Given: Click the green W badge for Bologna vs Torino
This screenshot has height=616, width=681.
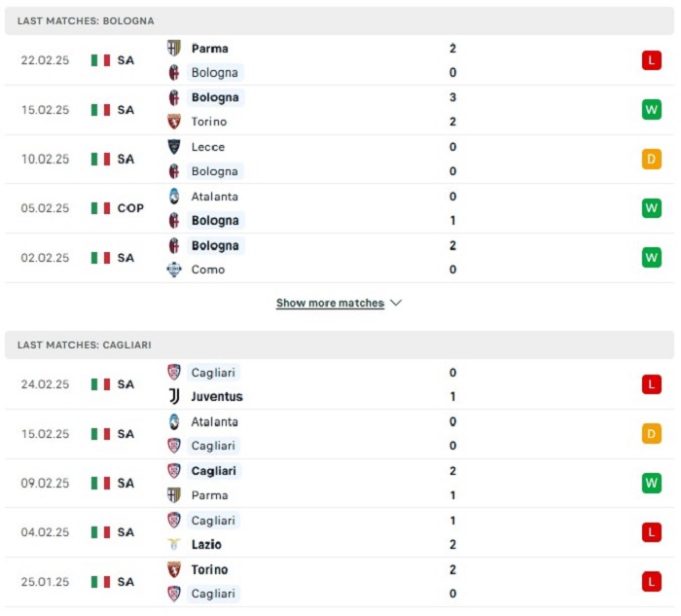Looking at the screenshot, I should pos(651,110).
